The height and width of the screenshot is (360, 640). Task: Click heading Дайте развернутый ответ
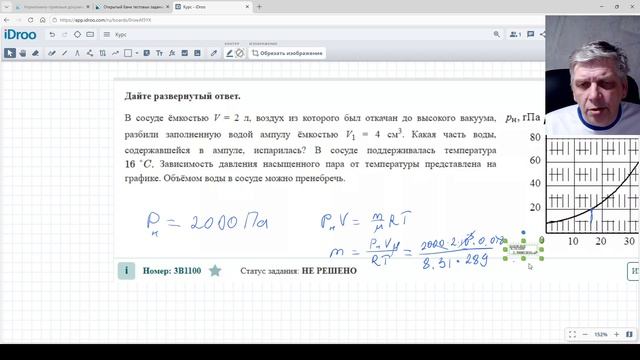pyautogui.click(x=182, y=96)
